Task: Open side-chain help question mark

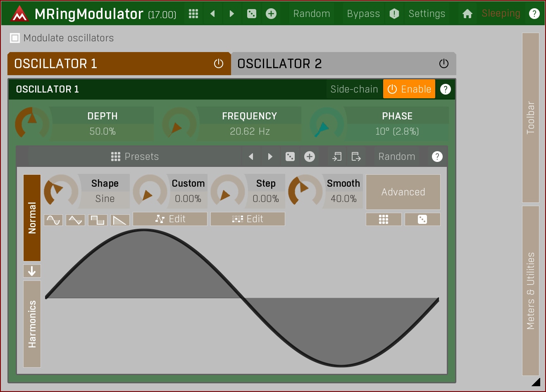Action: (x=445, y=89)
